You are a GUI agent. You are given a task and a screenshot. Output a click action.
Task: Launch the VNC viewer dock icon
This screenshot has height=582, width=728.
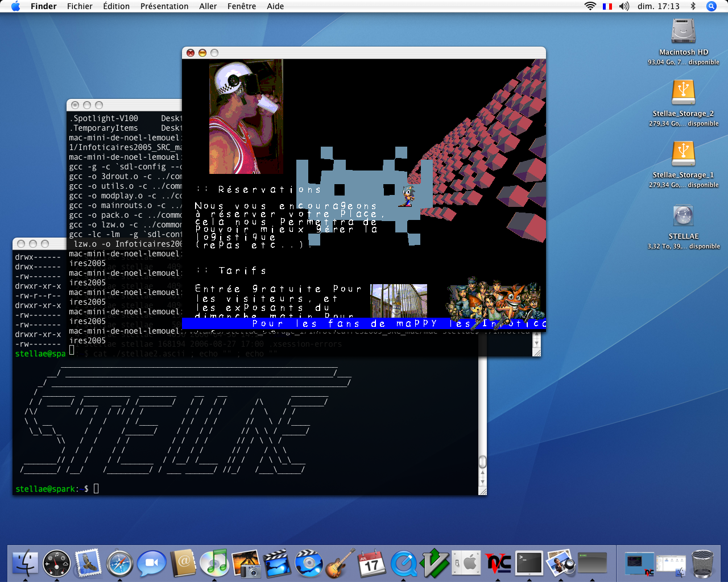click(498, 563)
